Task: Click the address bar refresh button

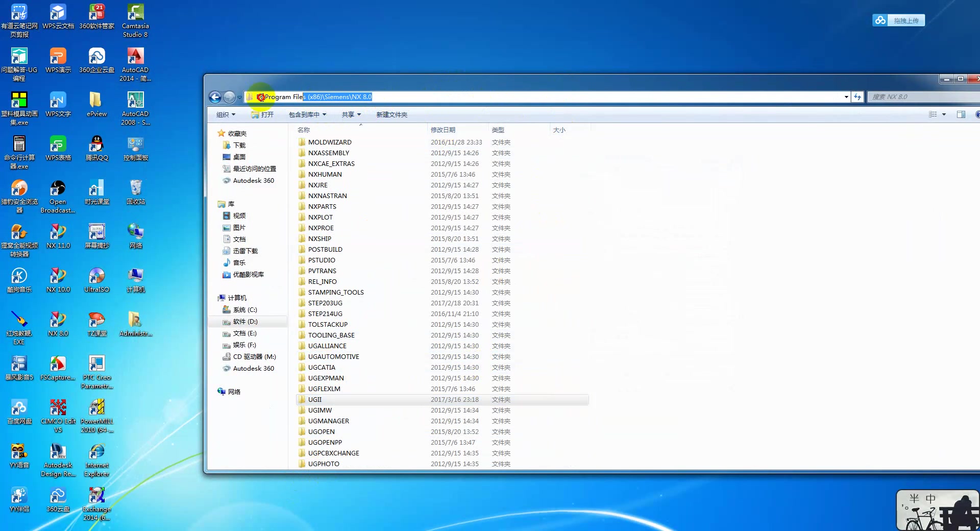Action: [857, 97]
